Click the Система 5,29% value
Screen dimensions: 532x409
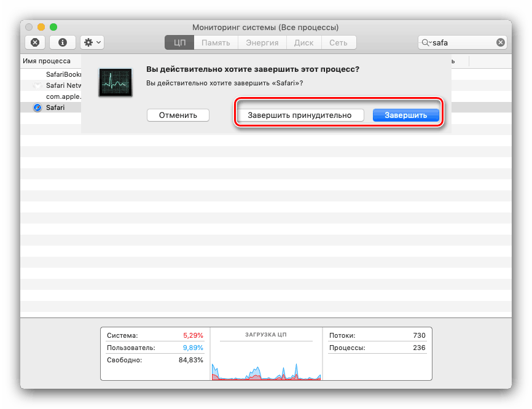(x=193, y=335)
